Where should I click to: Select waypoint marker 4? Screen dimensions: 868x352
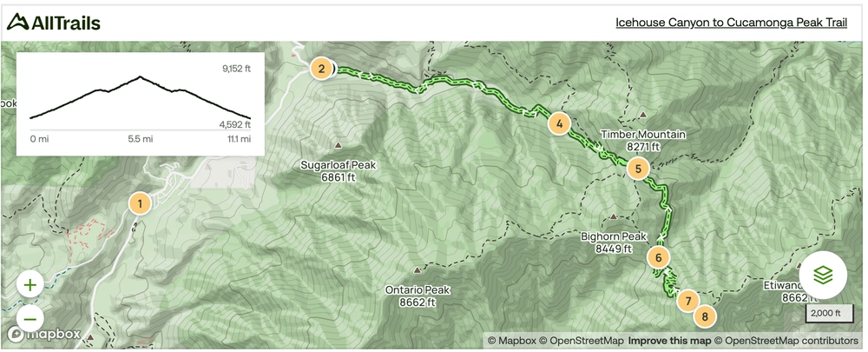click(x=560, y=123)
